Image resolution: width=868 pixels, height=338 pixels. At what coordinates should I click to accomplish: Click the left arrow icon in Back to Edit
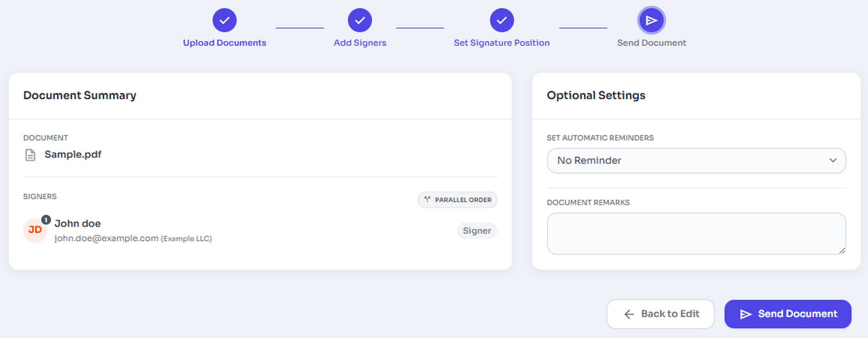[629, 314]
